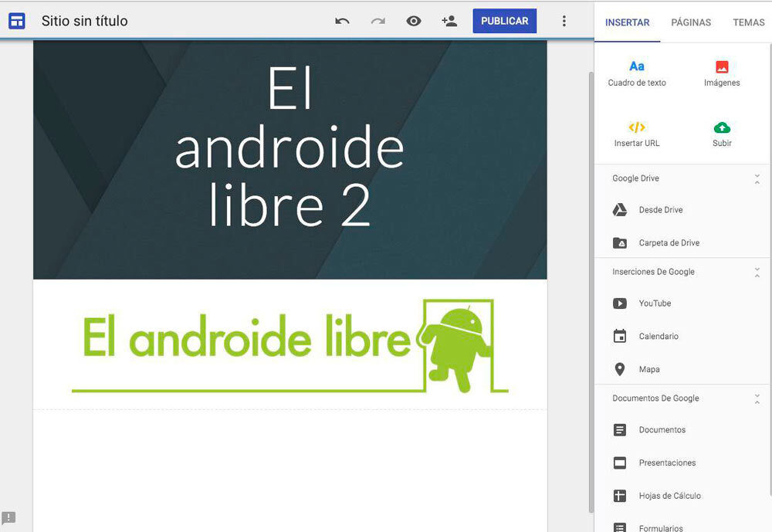
Task: Choose the Imágenes insert option
Action: tap(722, 73)
